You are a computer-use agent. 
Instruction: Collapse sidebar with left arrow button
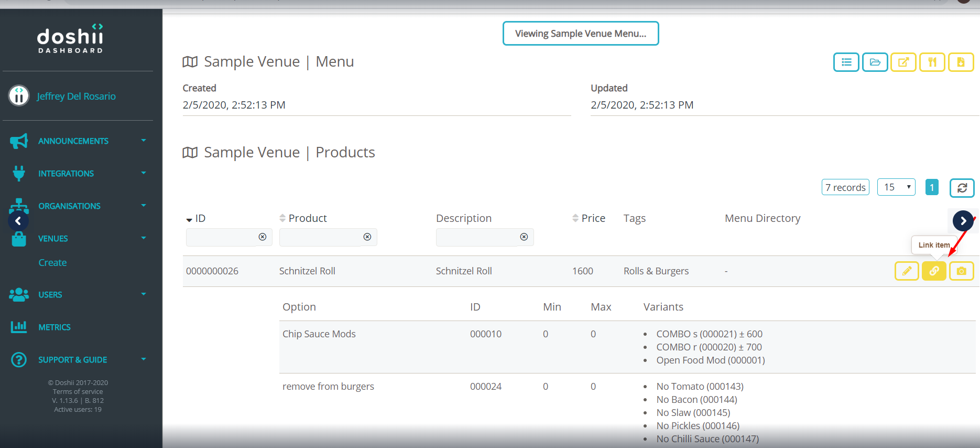18,221
